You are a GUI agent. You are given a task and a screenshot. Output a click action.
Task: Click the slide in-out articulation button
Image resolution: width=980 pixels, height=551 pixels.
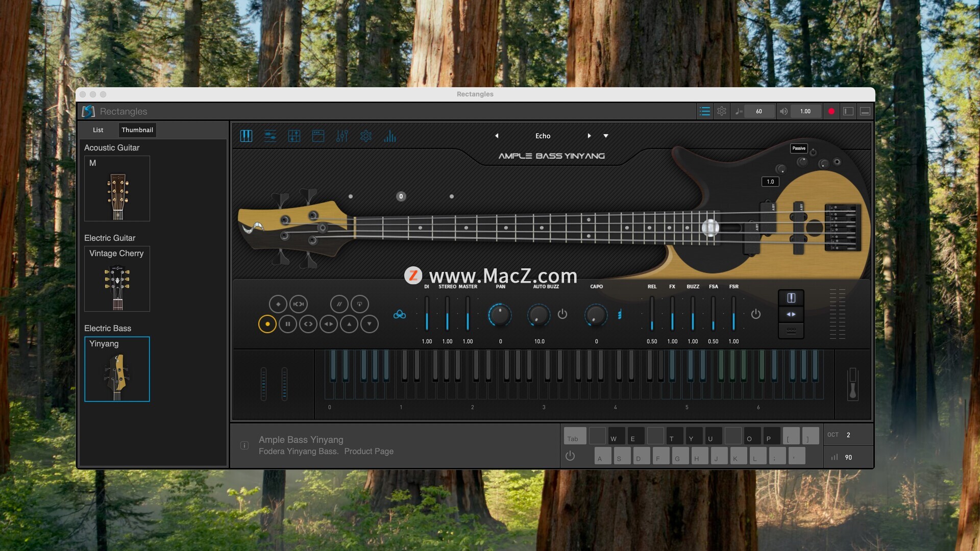299,304
